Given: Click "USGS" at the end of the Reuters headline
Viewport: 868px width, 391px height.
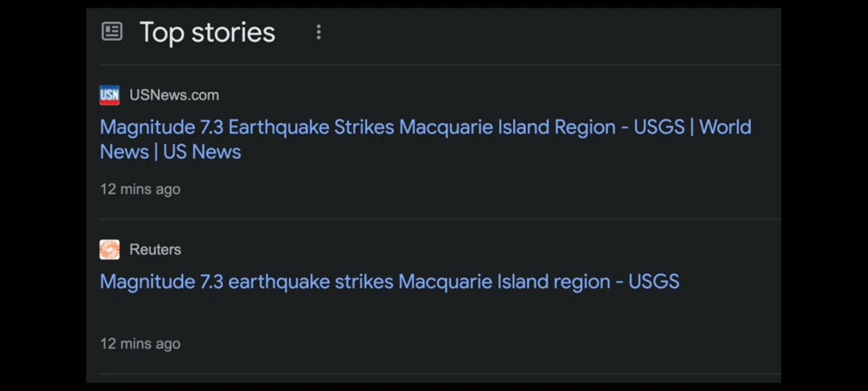Looking at the screenshot, I should pyautogui.click(x=654, y=282).
